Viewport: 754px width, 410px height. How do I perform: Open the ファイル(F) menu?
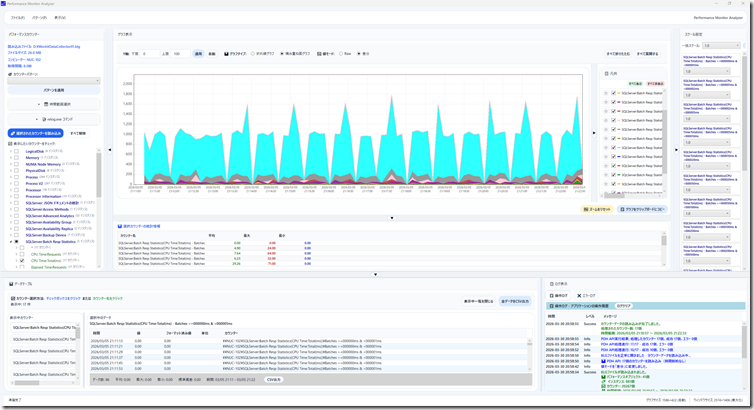click(17, 18)
